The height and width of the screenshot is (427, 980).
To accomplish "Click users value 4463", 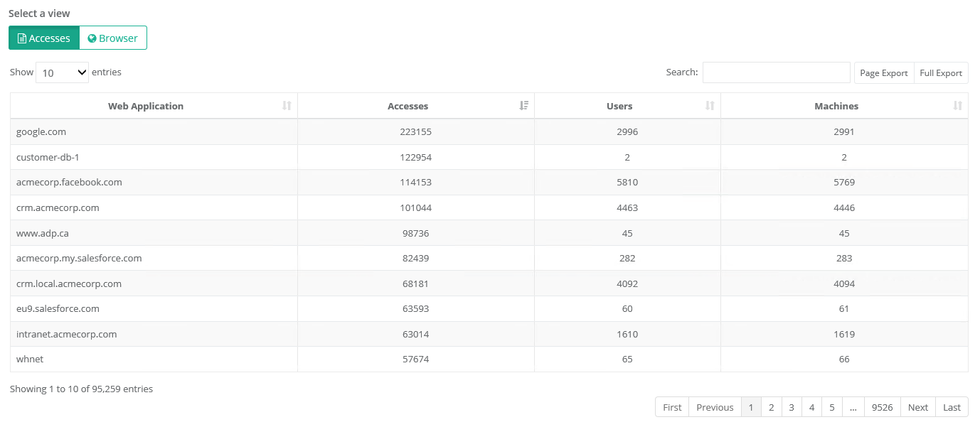I will click(x=627, y=207).
